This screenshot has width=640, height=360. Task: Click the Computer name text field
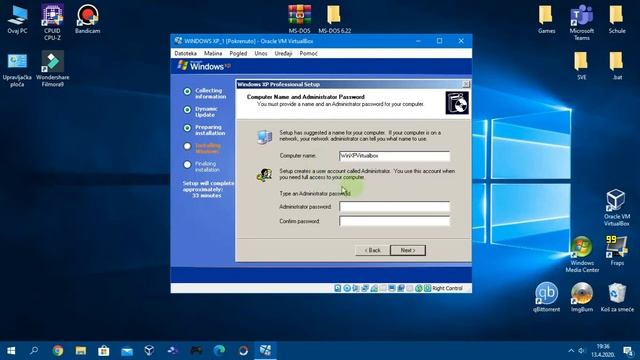tap(394, 156)
